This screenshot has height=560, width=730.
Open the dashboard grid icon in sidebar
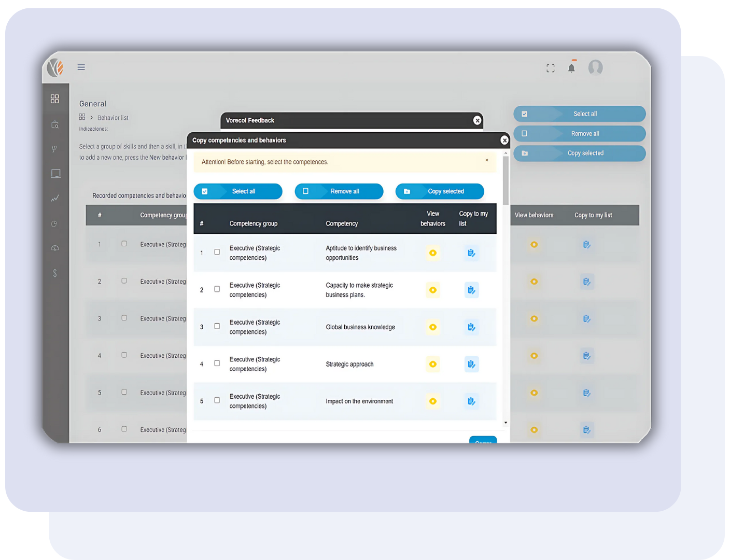pos(55,99)
